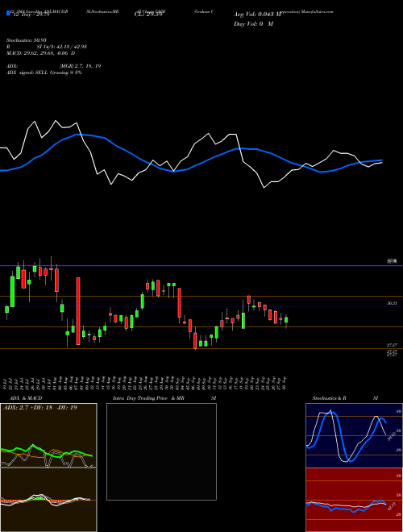Screen dimensions: 403x532
Task: Click 'ADX: 2.7 +DY: 18 -DY: 19' header
Action: pyautogui.click(x=39, y=408)
